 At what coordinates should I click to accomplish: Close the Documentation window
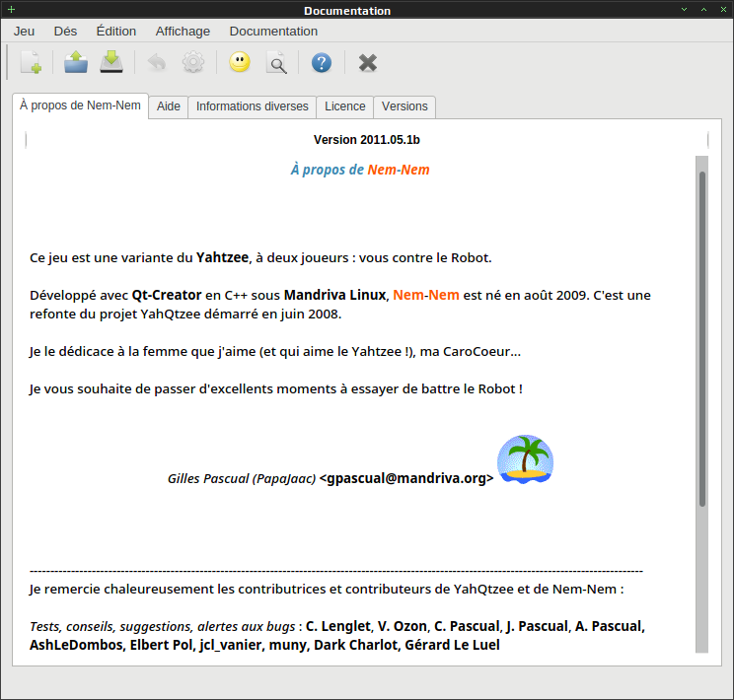(x=723, y=9)
